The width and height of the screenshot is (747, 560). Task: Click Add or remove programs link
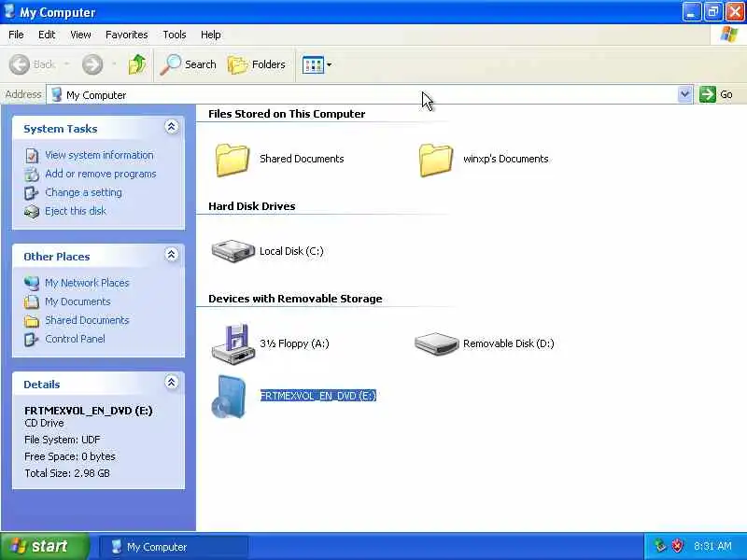click(x=101, y=174)
